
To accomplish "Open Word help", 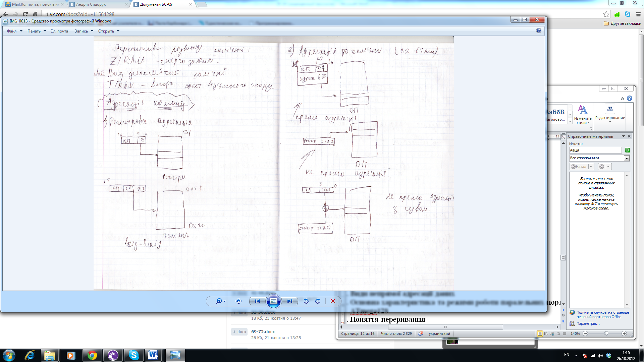I will coord(630,98).
